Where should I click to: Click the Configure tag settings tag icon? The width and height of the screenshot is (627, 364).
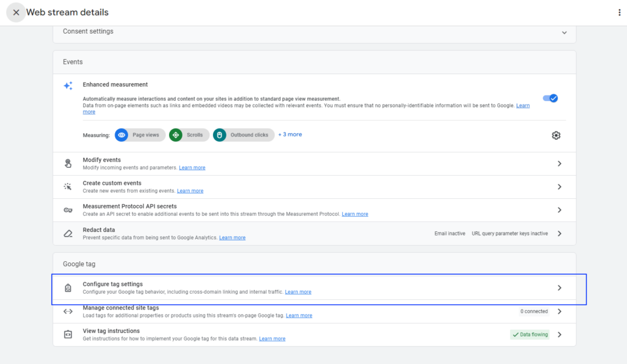pyautogui.click(x=68, y=288)
